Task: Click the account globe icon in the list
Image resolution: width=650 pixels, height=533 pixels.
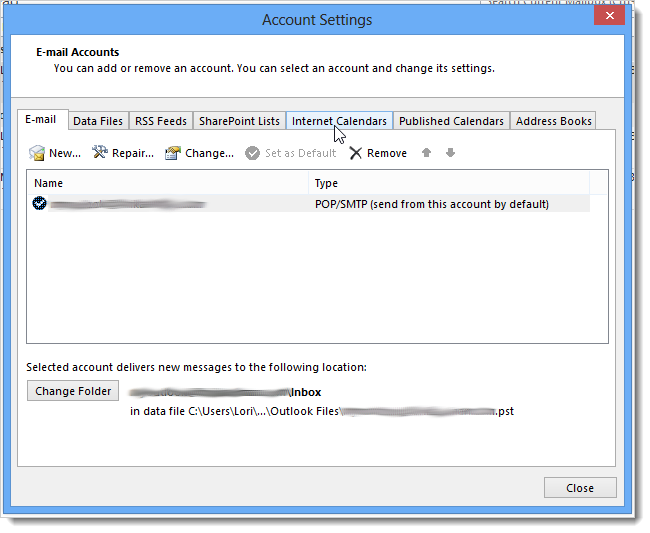Action: click(39, 204)
